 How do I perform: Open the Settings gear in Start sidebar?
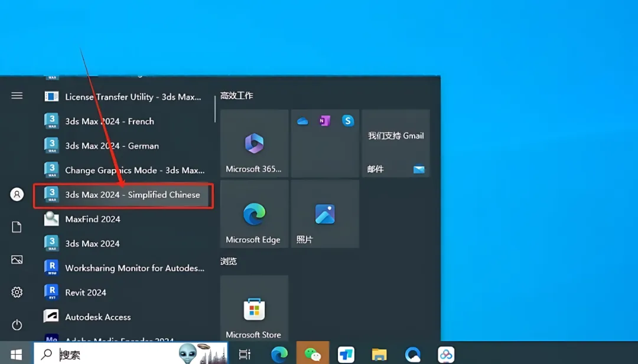pos(17,292)
